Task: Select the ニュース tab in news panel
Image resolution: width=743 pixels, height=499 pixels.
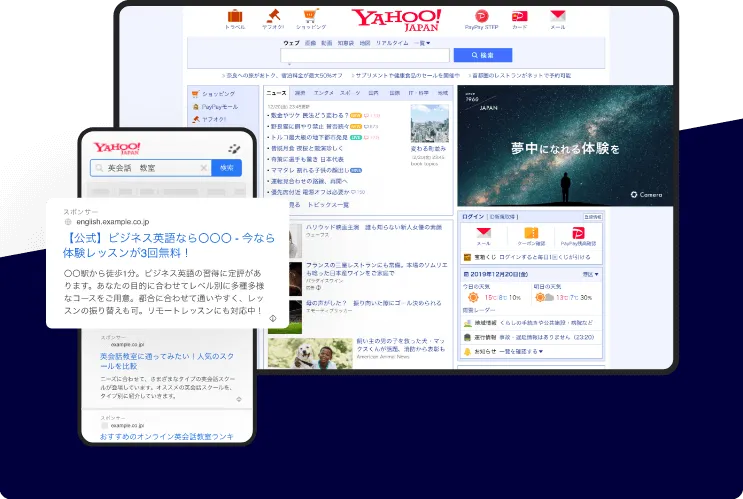Action: pos(276,92)
